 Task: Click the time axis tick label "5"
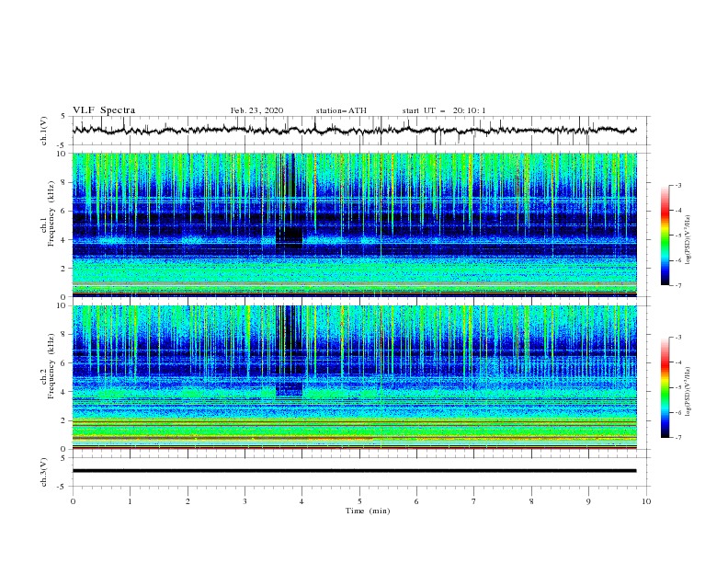pyautogui.click(x=359, y=501)
